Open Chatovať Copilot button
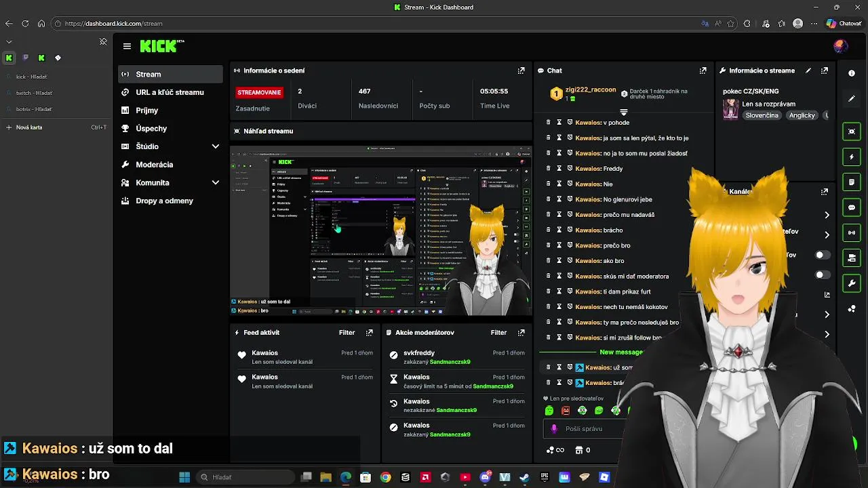This screenshot has height=488, width=868. 844,24
